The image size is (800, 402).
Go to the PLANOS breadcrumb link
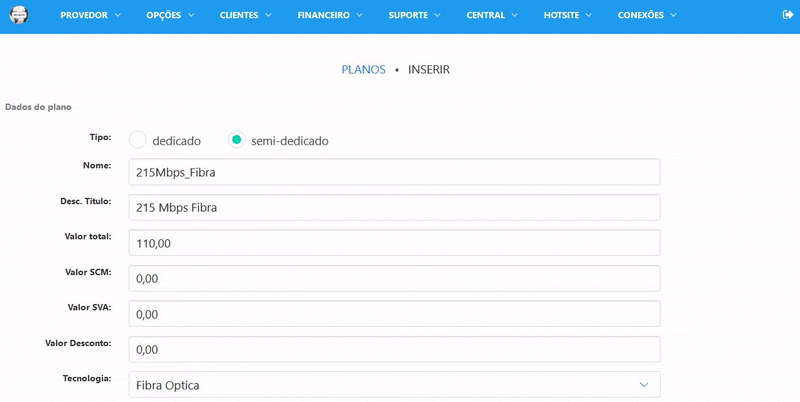[363, 70]
